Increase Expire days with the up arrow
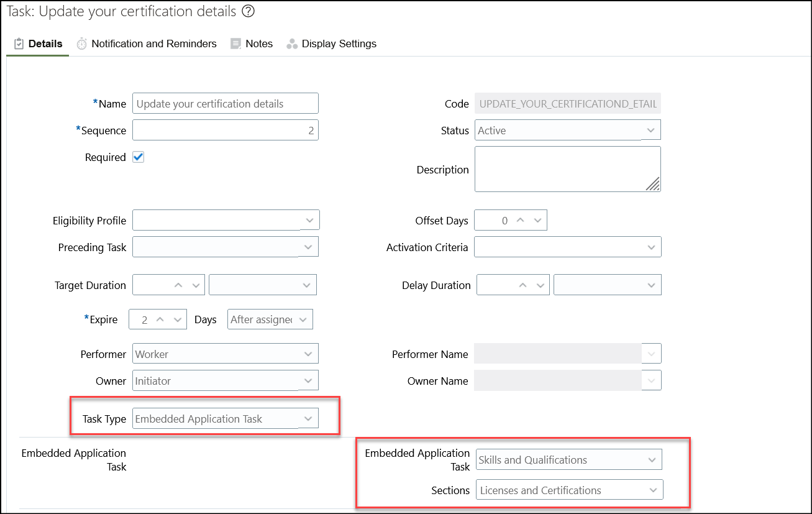Viewport: 812px width, 514px height. coord(160,319)
